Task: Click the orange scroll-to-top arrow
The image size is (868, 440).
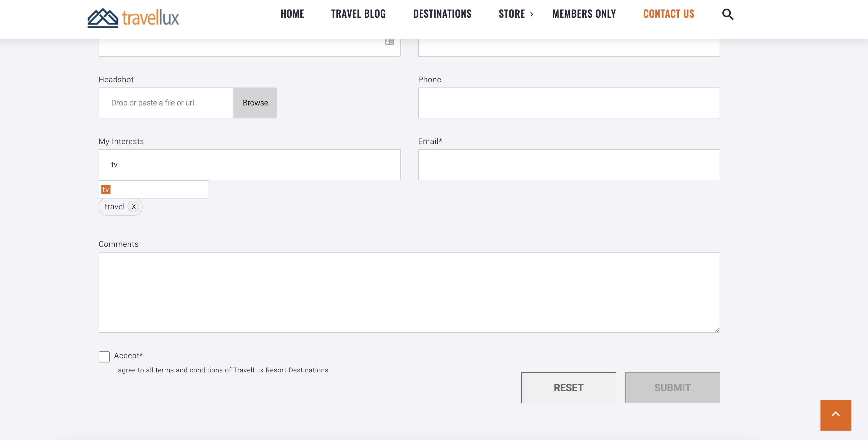Action: 835,415
